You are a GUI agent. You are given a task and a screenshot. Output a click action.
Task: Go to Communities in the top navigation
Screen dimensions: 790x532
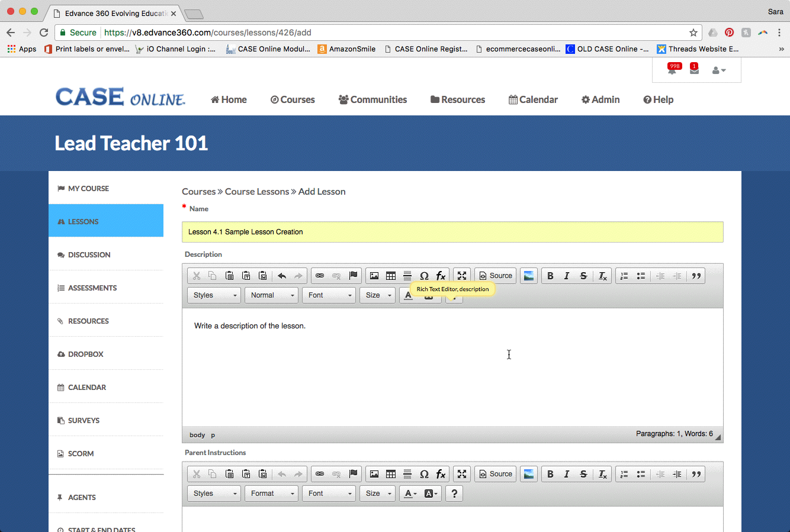(x=372, y=99)
